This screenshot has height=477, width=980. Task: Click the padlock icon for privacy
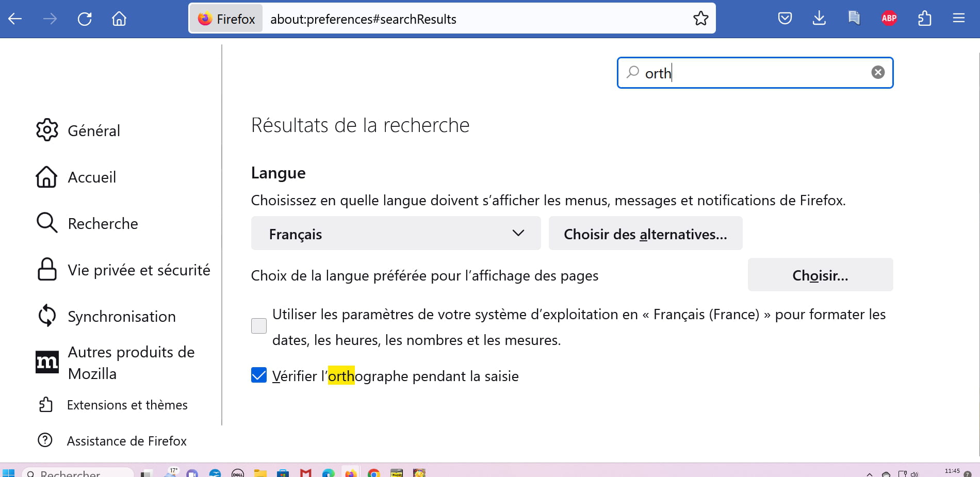tap(47, 269)
